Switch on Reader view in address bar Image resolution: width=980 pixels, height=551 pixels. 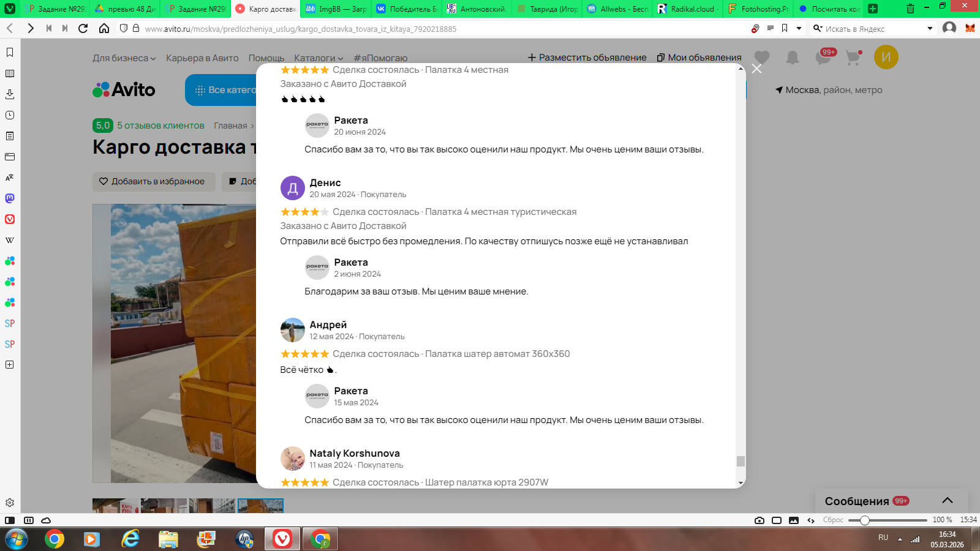point(771,28)
